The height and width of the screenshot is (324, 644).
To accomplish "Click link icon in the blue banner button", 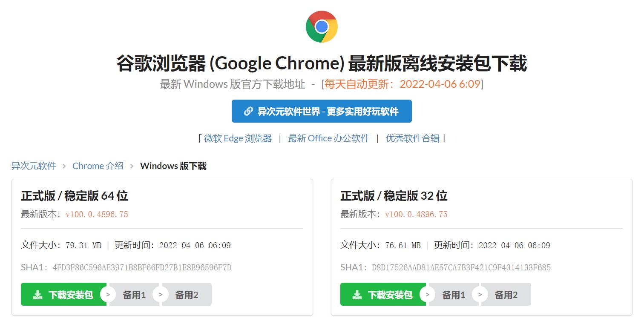I will [x=248, y=111].
